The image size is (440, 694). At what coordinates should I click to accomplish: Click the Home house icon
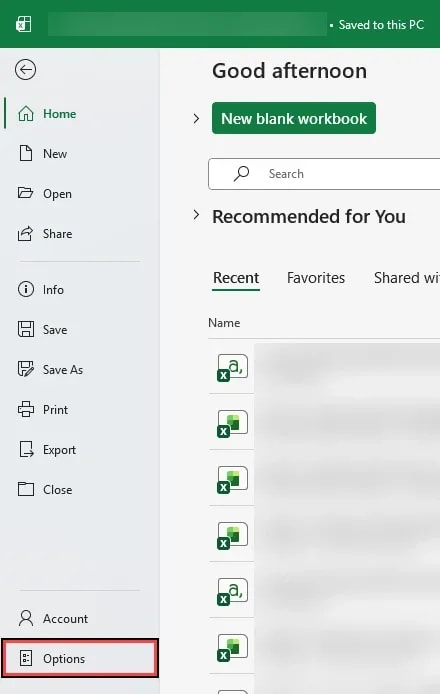click(26, 114)
